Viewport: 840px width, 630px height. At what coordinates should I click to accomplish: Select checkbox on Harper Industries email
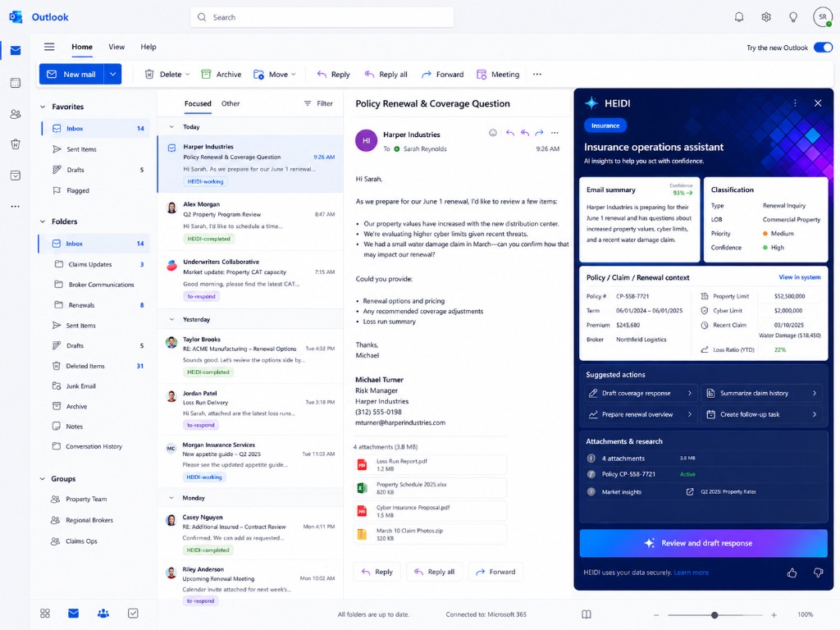tap(172, 148)
